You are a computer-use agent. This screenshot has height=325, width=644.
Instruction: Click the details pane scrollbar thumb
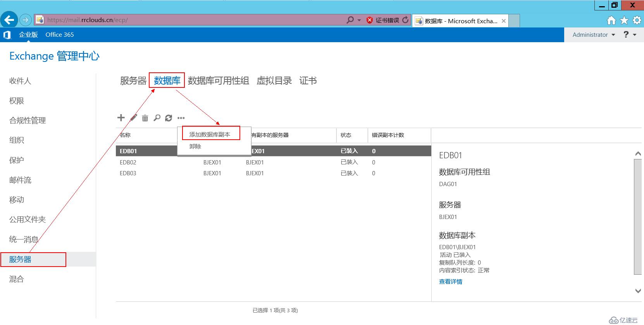(x=637, y=217)
